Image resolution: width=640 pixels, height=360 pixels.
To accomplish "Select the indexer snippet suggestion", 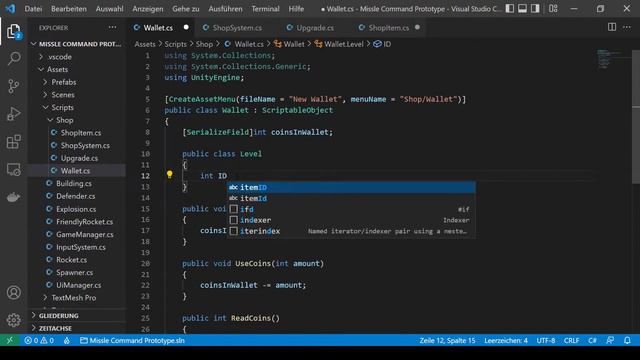I will click(x=351, y=220).
